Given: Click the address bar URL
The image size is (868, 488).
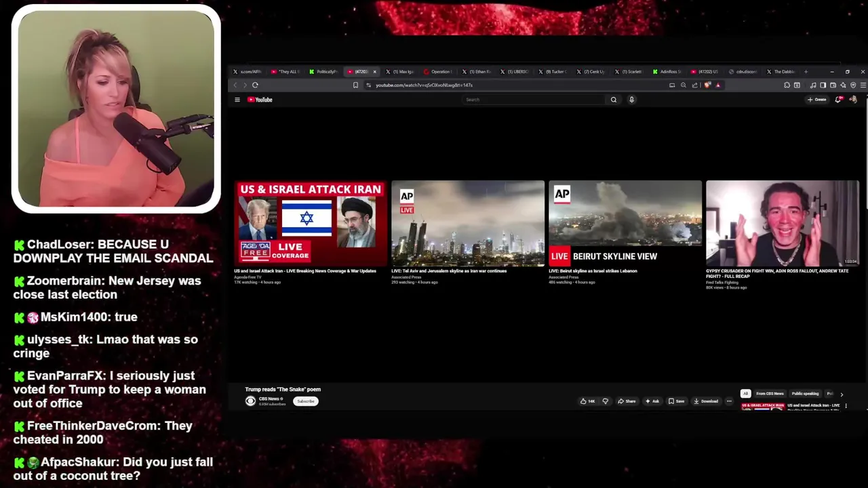Looking at the screenshot, I should tap(425, 85).
